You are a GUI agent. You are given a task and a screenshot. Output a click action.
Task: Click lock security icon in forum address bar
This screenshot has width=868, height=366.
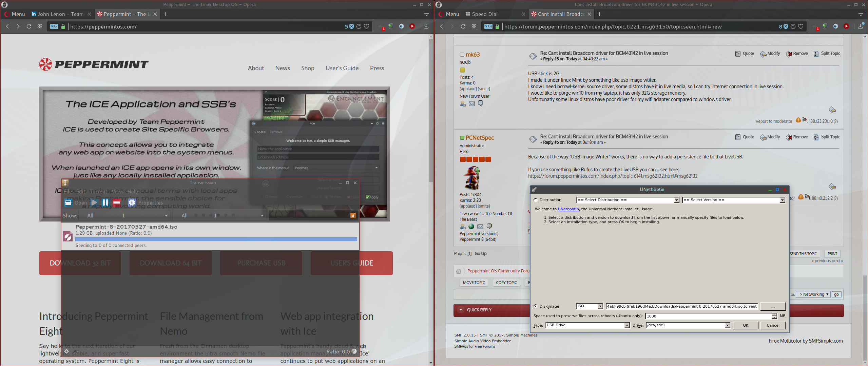coord(497,26)
